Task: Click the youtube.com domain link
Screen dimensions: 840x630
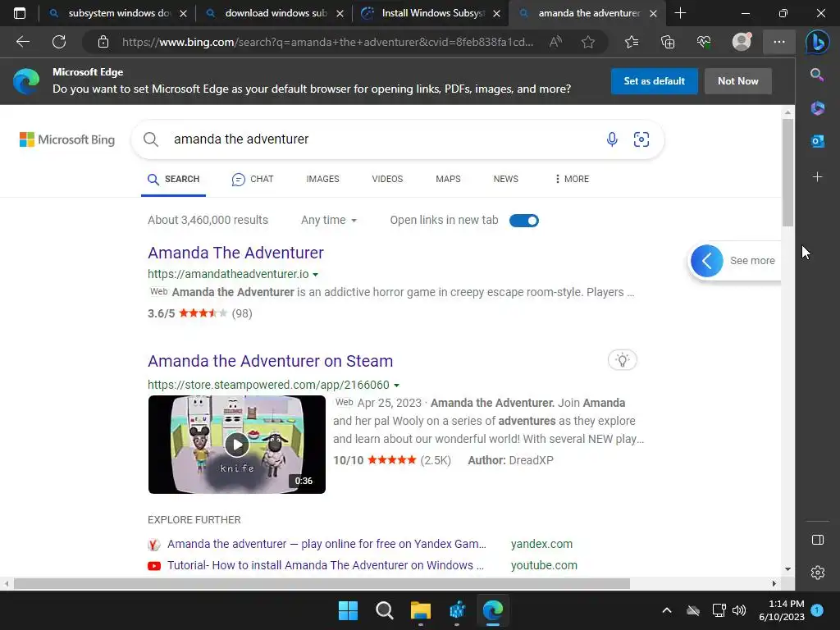Action: (x=544, y=565)
